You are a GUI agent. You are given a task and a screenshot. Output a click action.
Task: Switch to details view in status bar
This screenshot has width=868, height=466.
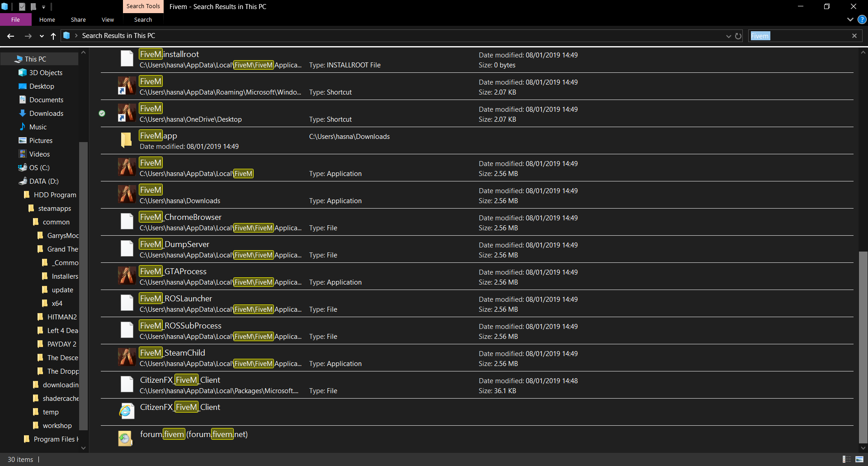[846, 459]
